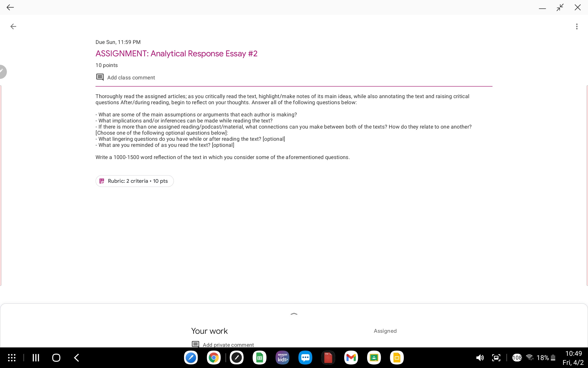Open the Rubric: 2 criteria chip
Screen dimensions: 588x368
click(135, 181)
